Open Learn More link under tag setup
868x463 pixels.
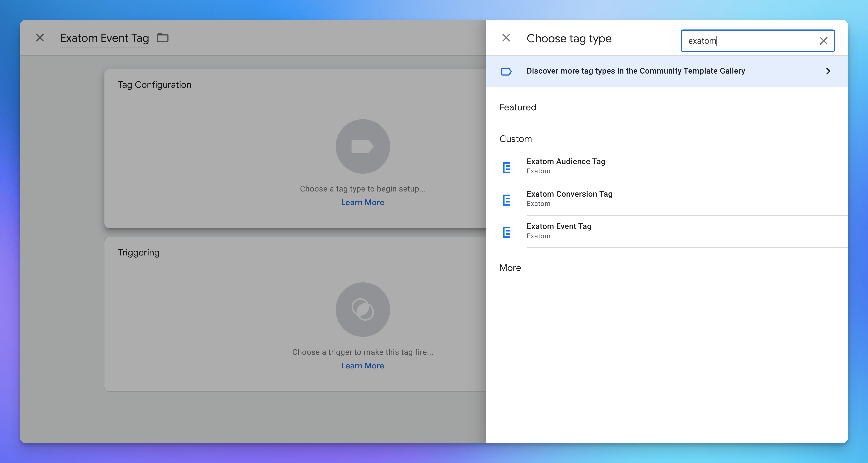pos(363,203)
